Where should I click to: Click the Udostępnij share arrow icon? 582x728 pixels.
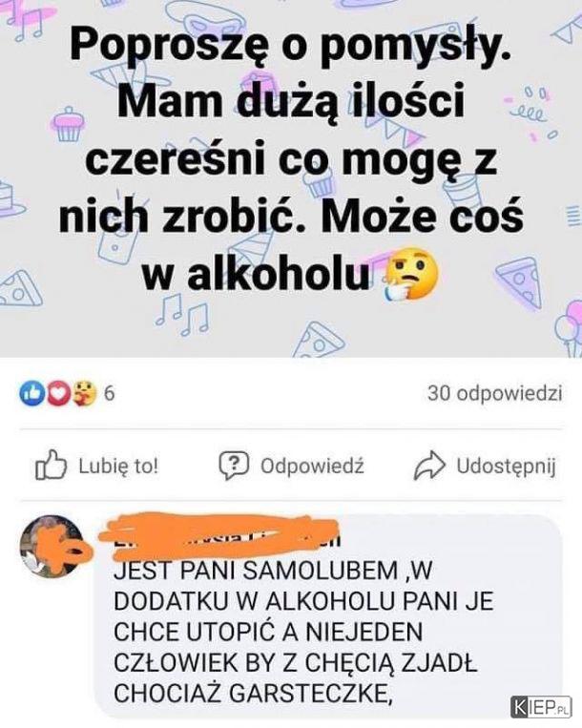coord(429,465)
